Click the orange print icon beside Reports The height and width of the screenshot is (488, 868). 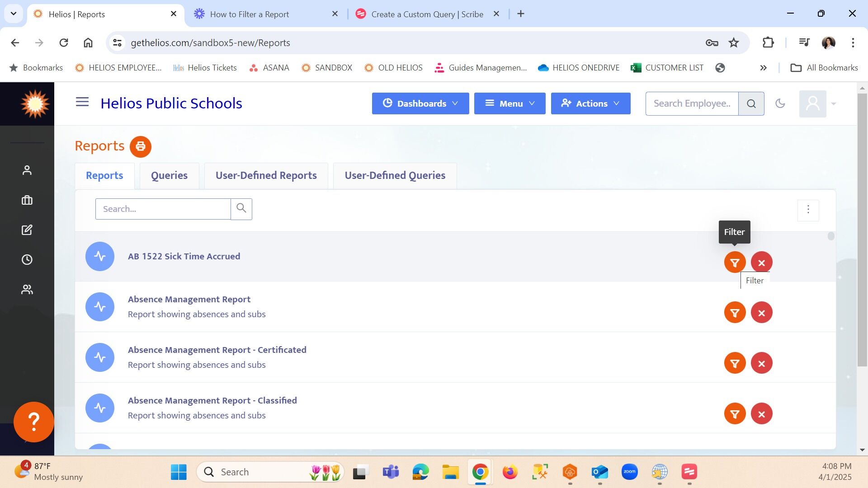[140, 146]
